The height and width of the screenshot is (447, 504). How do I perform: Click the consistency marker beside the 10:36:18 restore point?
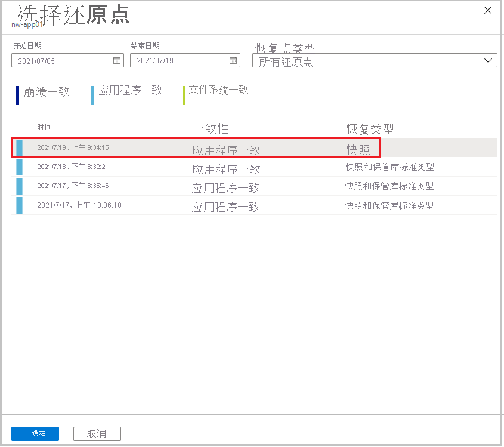[19, 205]
